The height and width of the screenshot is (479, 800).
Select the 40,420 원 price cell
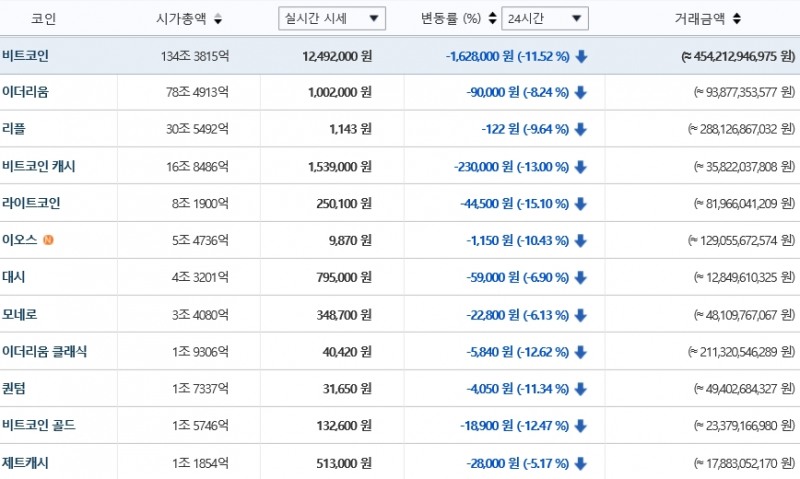point(347,352)
